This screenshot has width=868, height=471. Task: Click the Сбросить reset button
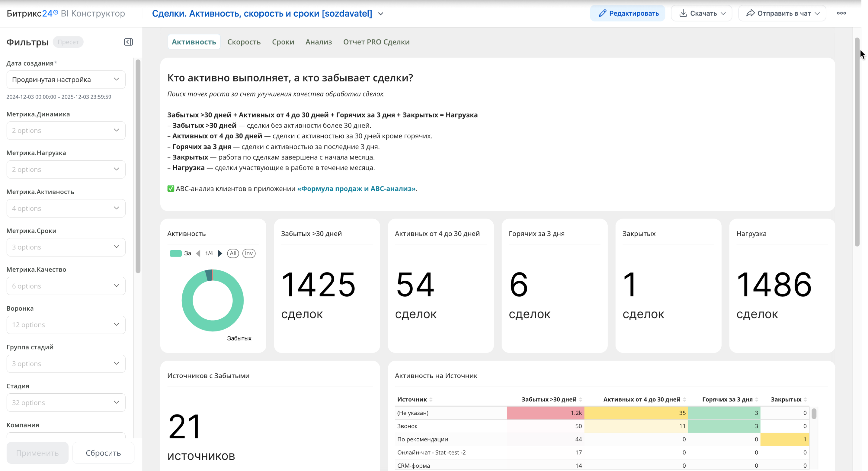103,453
